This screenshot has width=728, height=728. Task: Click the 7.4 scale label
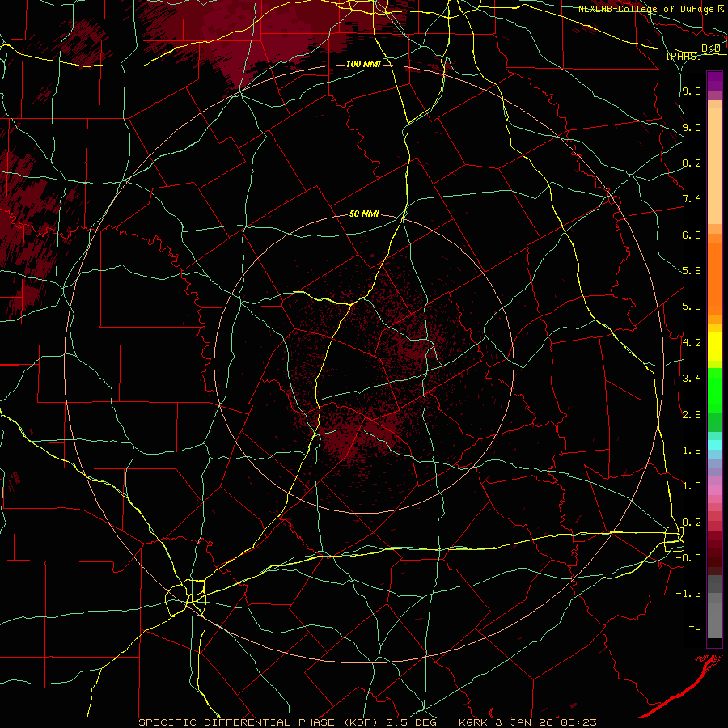point(692,199)
